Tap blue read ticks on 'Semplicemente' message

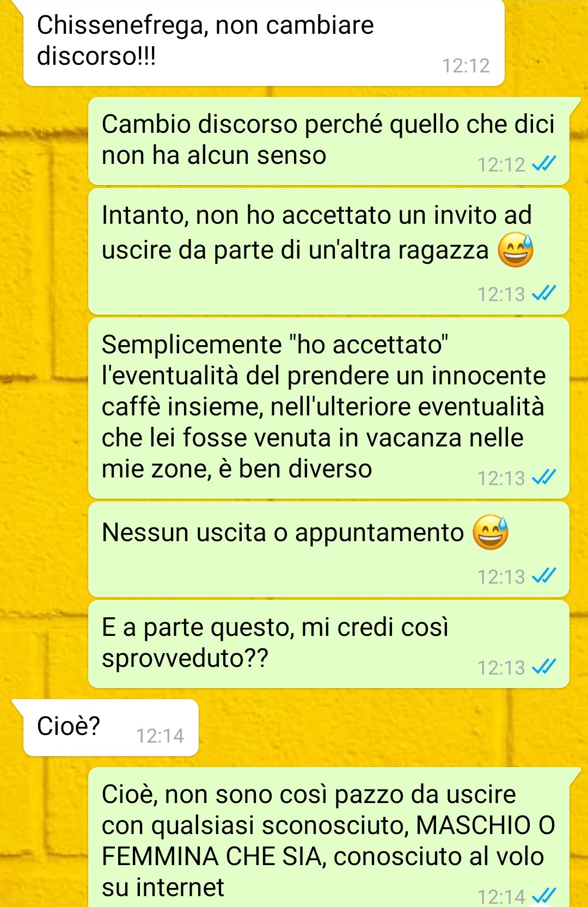(544, 477)
